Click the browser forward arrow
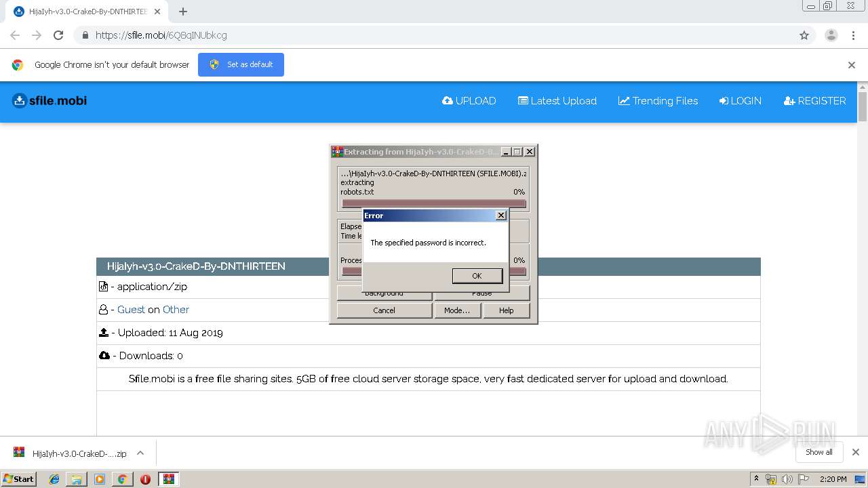Screen dimensions: 868x488 [x=37, y=35]
